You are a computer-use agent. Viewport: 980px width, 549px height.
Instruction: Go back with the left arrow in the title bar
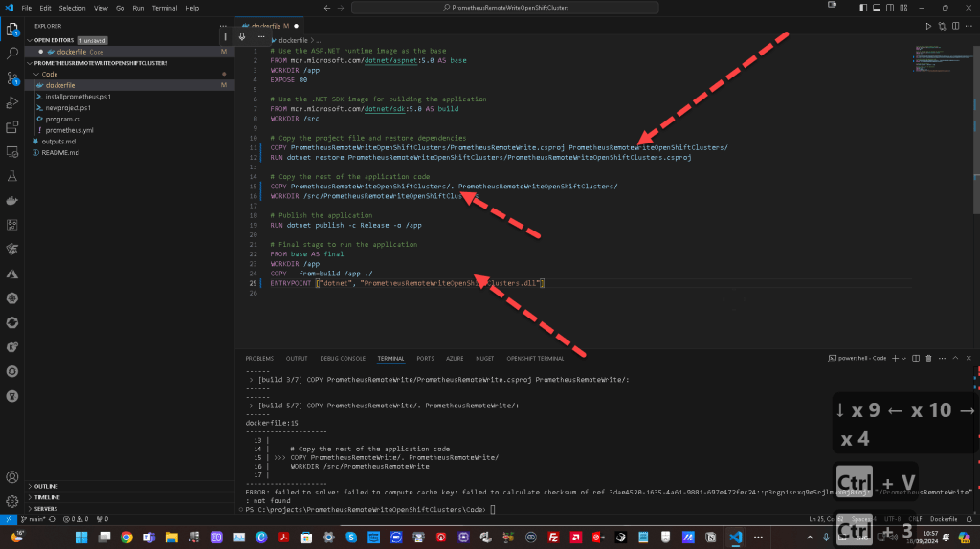point(327,8)
